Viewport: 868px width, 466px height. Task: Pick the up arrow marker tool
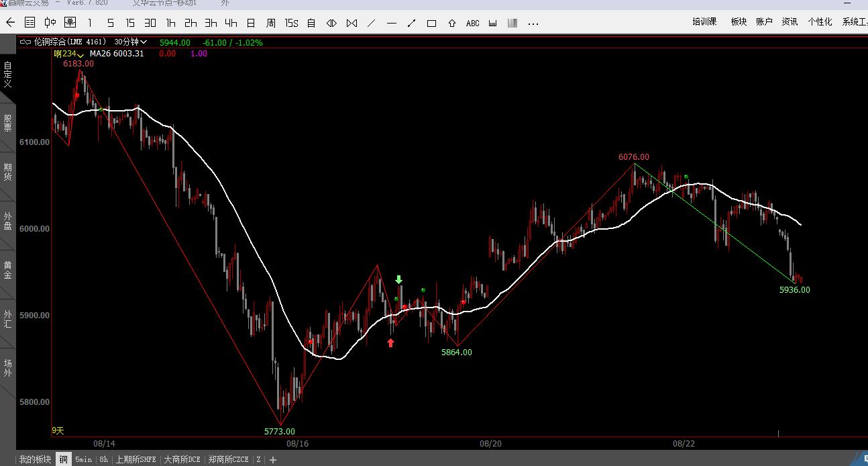point(452,24)
